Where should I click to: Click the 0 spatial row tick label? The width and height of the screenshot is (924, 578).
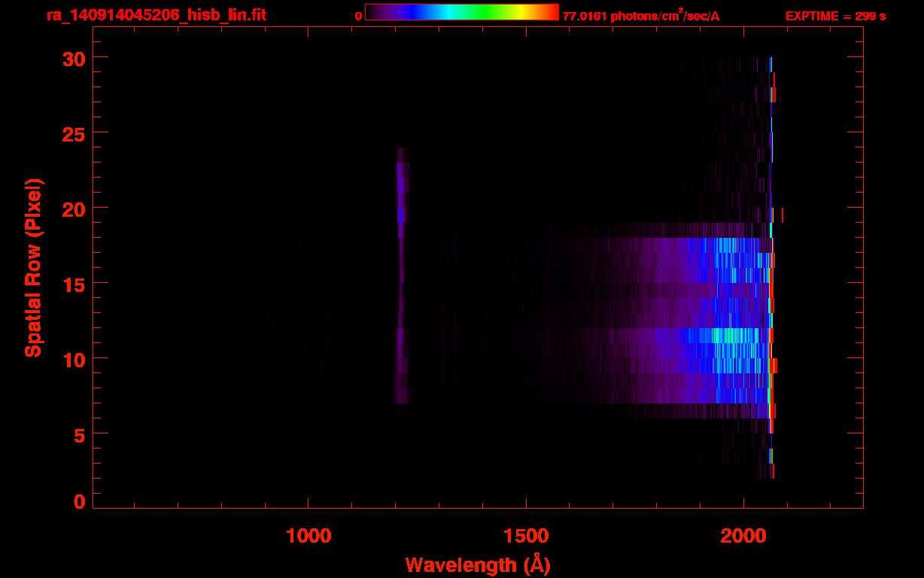[80, 501]
